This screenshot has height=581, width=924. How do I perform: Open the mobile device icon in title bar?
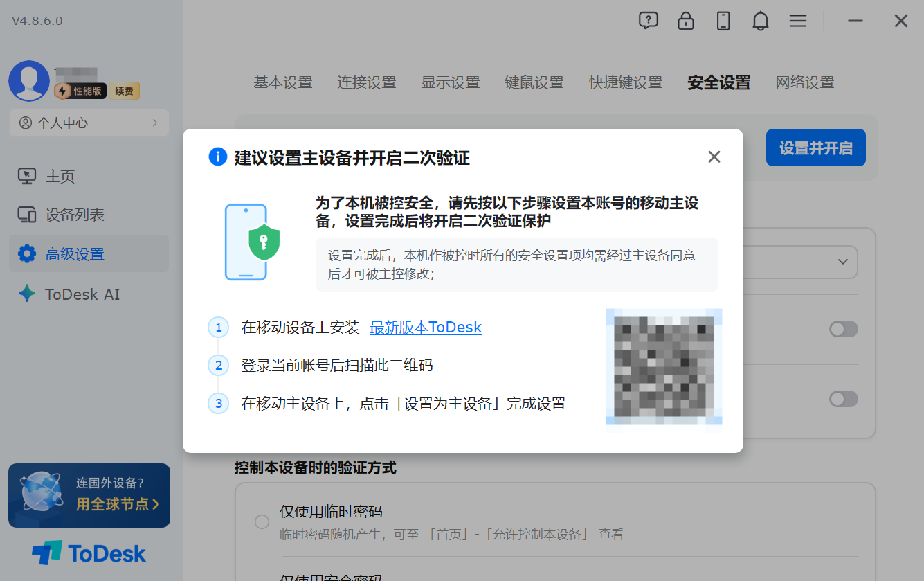coord(723,21)
